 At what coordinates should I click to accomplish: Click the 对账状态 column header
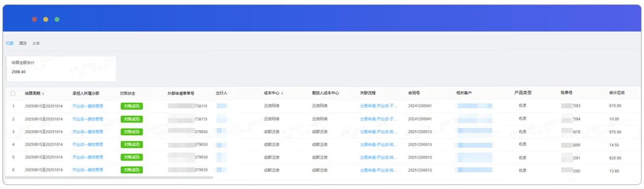[128, 93]
